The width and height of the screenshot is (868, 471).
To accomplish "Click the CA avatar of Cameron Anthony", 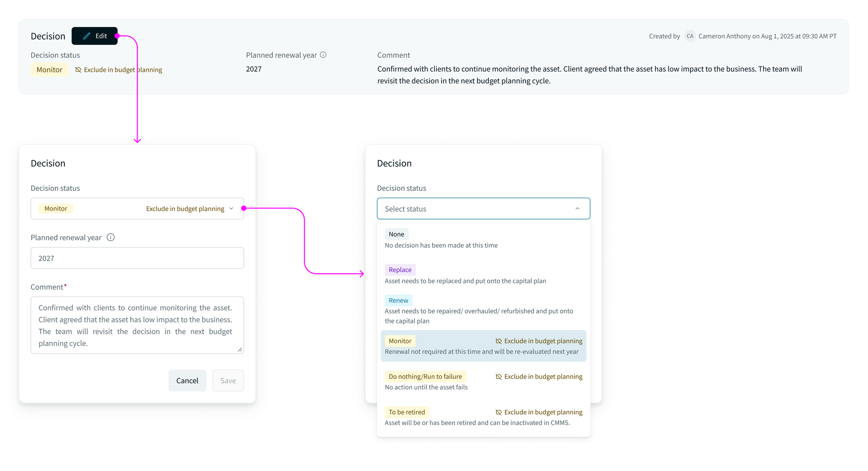I will coord(690,36).
